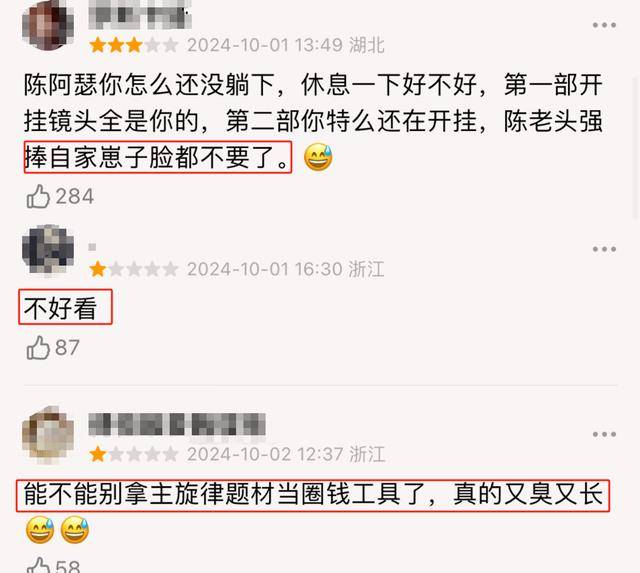Click the 87 like count
Viewport: 640px width, 573px height.
pyautogui.click(x=67, y=348)
